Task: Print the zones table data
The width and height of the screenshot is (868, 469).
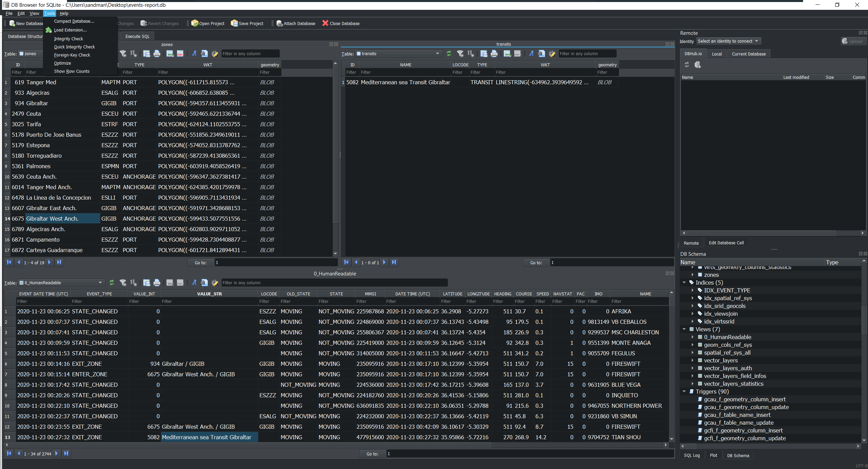Action: click(157, 53)
